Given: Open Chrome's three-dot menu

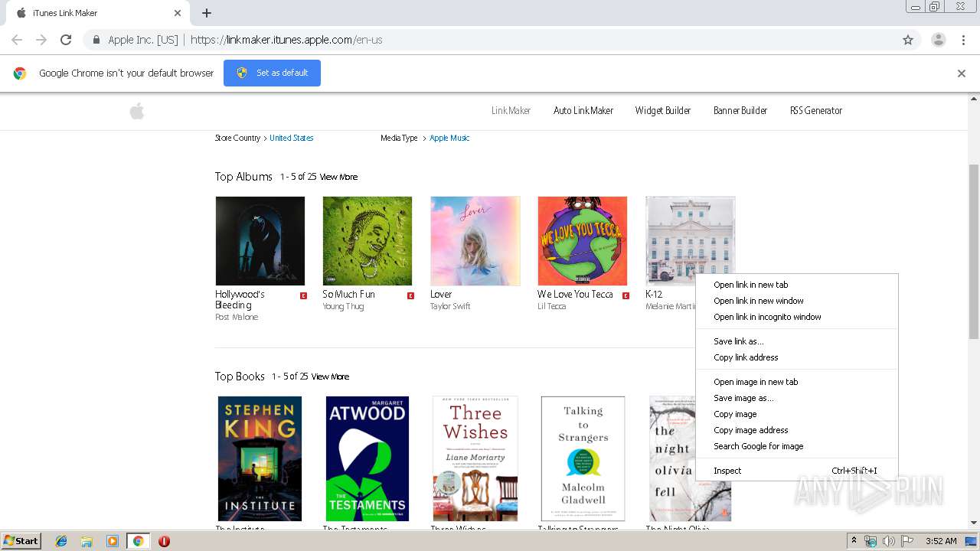Looking at the screenshot, I should (x=963, y=40).
